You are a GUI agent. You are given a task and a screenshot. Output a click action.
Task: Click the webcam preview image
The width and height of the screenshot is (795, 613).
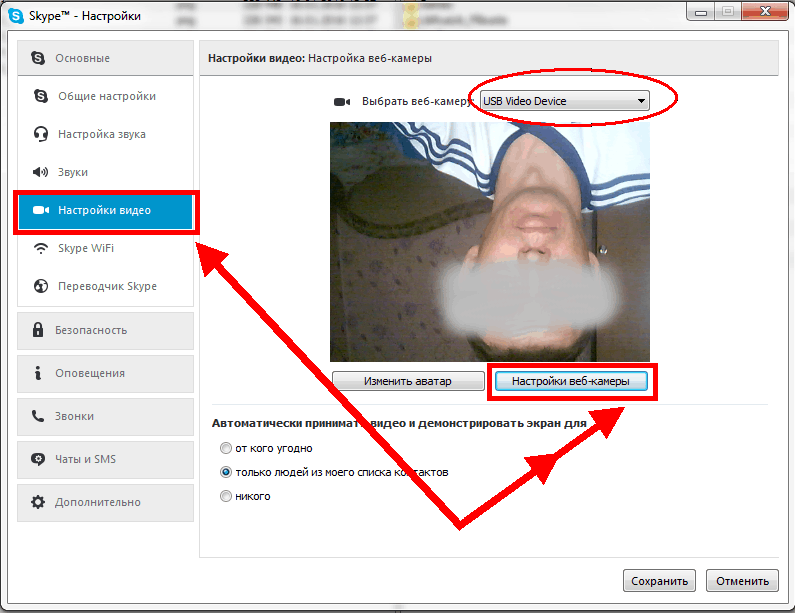pyautogui.click(x=489, y=240)
